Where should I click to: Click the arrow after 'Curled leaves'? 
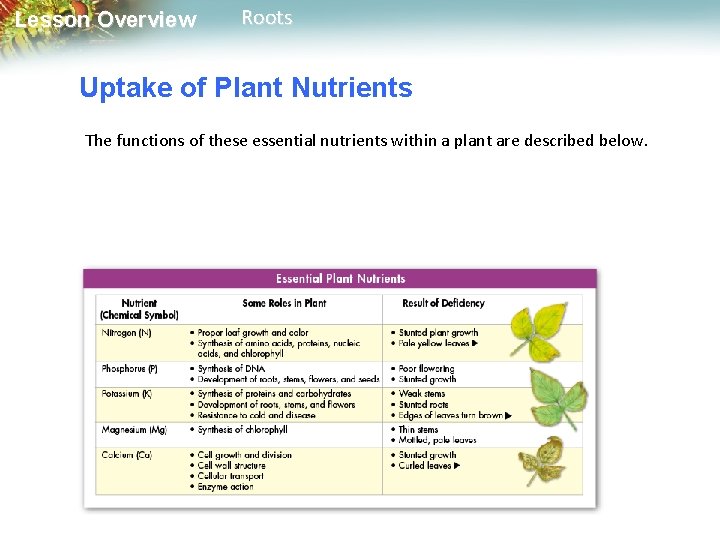point(457,466)
